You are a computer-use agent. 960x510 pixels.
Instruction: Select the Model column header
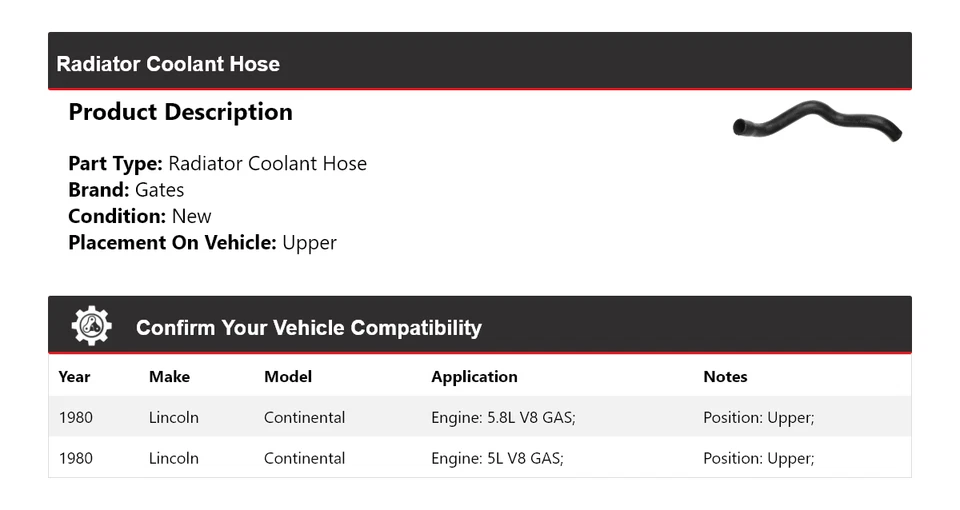288,377
